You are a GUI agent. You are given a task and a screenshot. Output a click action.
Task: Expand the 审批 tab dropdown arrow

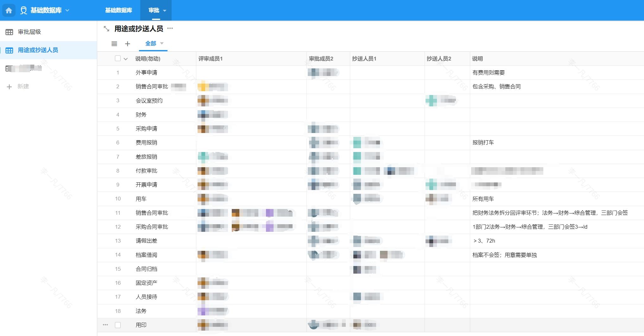165,11
